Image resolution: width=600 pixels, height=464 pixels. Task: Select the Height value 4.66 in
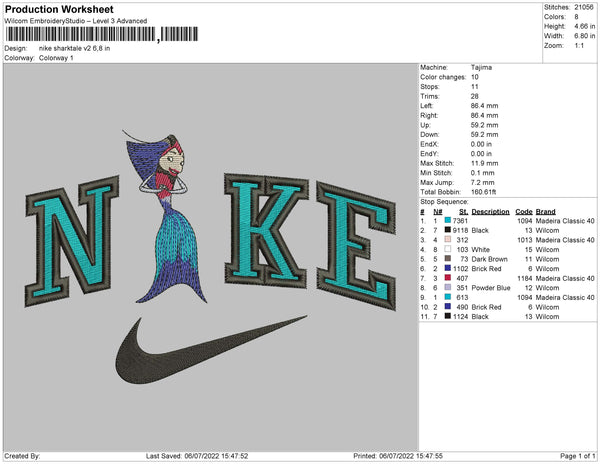click(x=585, y=26)
